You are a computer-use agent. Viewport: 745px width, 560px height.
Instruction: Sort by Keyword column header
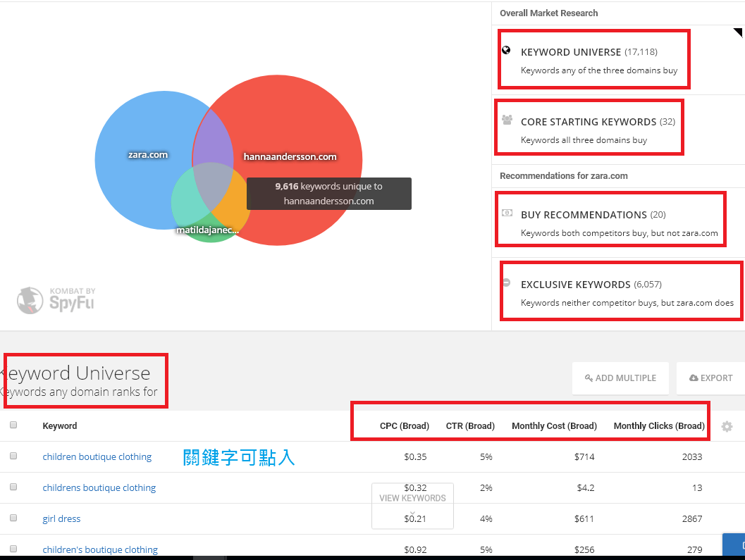[x=59, y=426]
